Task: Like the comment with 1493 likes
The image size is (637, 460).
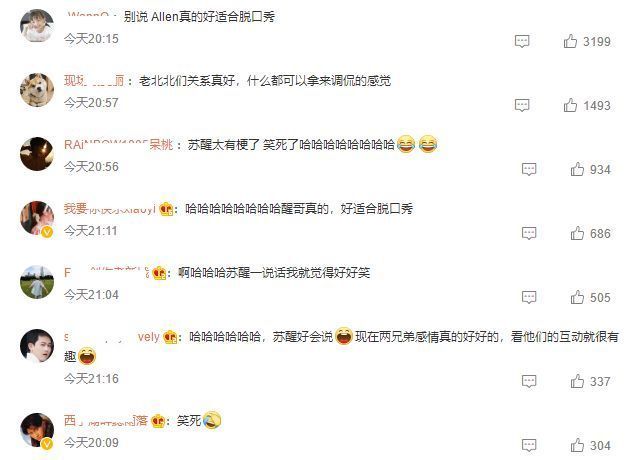Action: 570,105
